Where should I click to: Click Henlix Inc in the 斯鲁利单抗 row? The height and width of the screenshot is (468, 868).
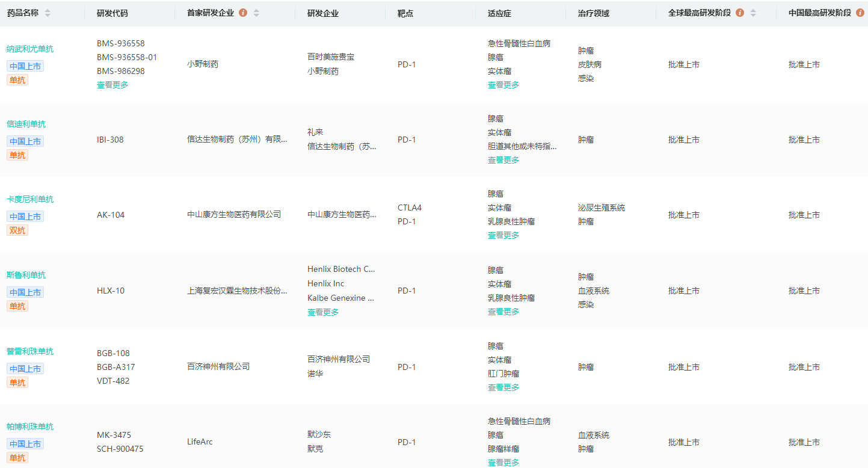tap(326, 283)
